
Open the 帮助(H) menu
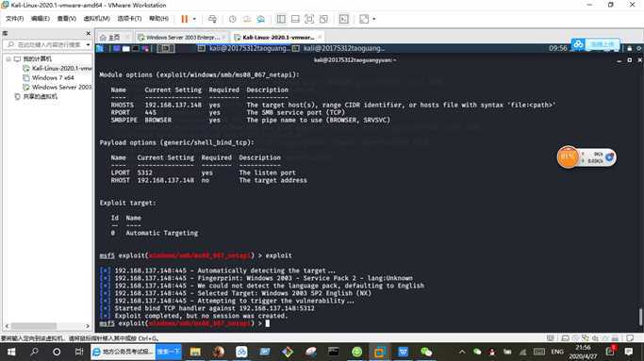(158, 19)
